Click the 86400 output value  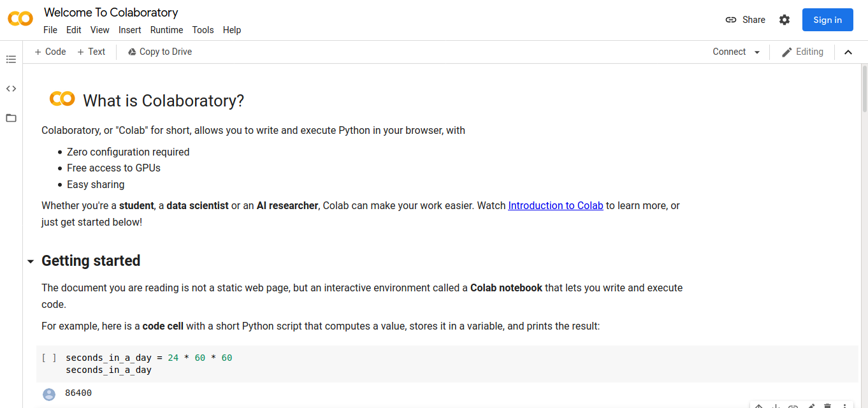point(78,393)
